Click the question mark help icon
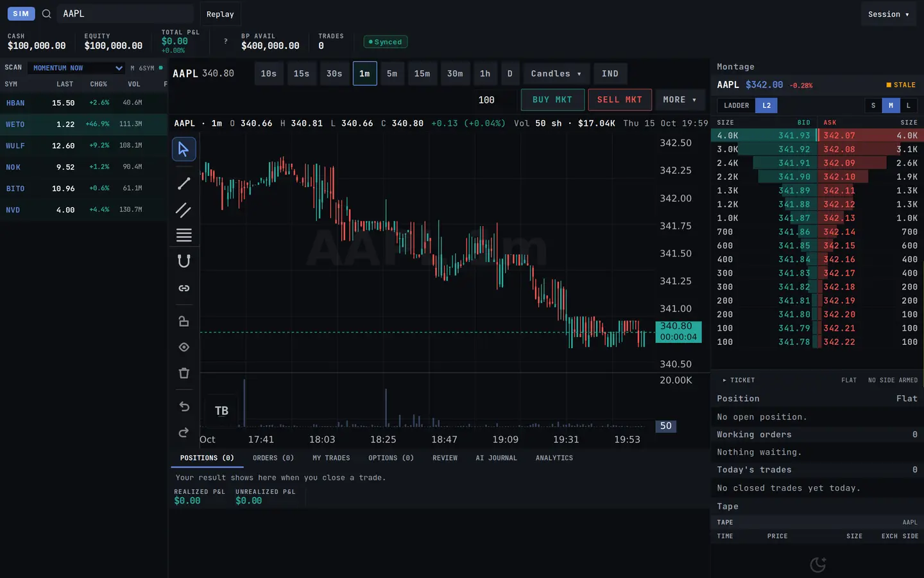The width and height of the screenshot is (924, 578). point(225,42)
